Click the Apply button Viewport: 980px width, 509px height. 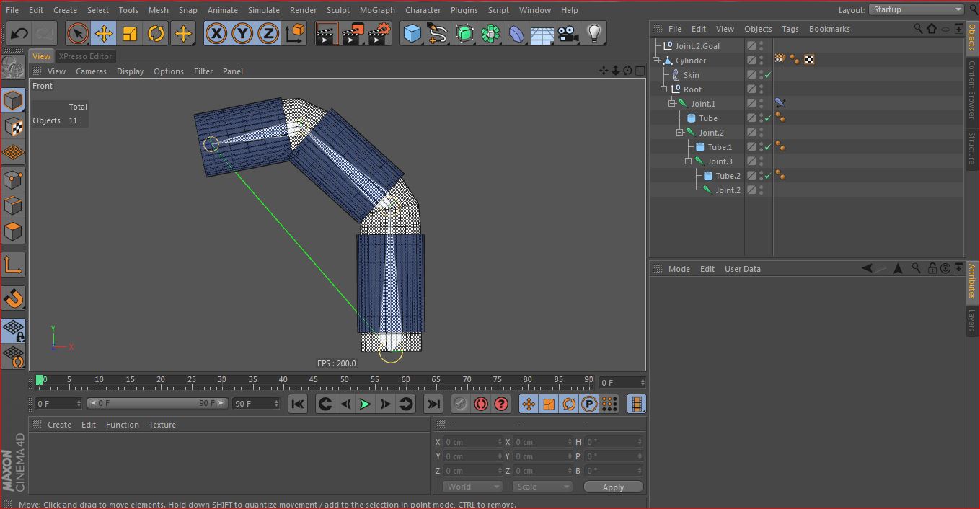tap(613, 487)
